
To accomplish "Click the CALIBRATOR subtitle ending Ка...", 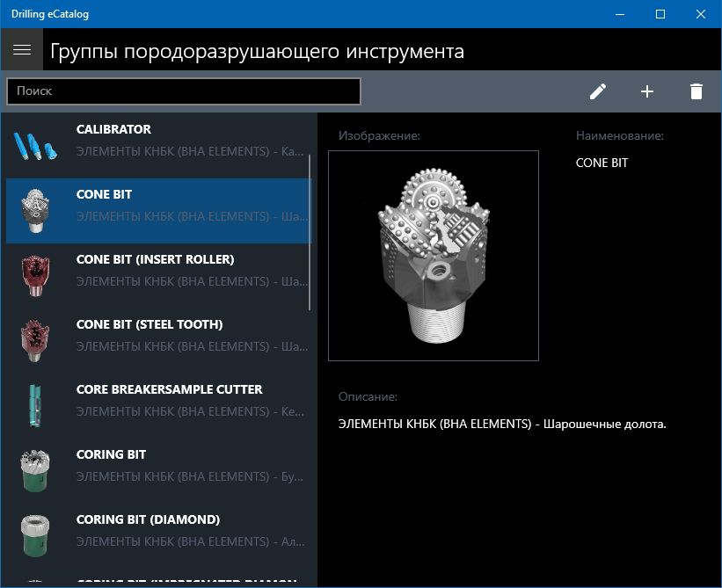I will coord(190,151).
